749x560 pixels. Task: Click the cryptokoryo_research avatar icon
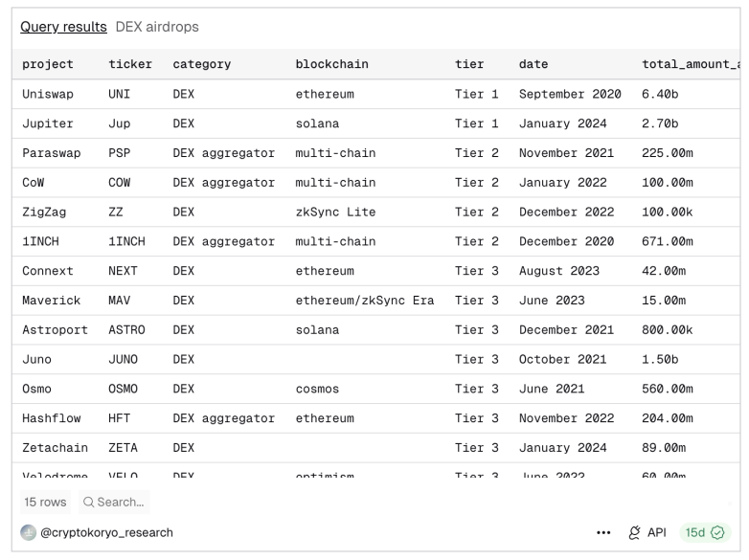[29, 532]
